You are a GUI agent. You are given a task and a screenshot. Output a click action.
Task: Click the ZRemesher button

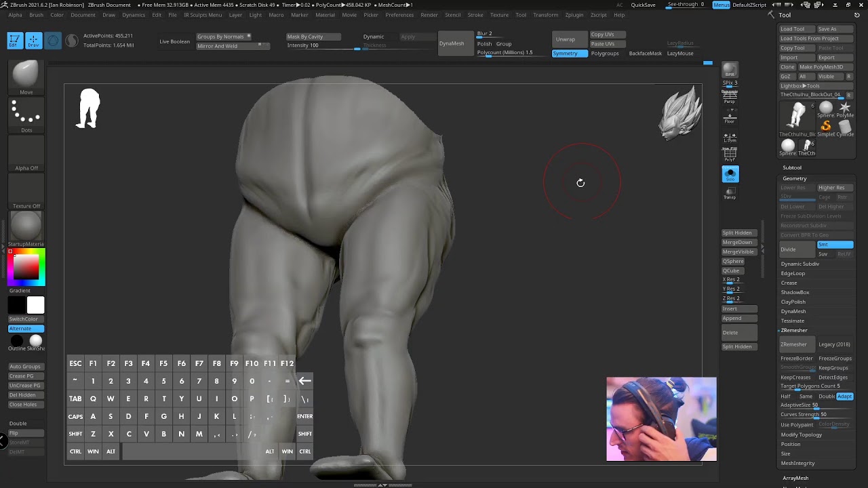(797, 344)
